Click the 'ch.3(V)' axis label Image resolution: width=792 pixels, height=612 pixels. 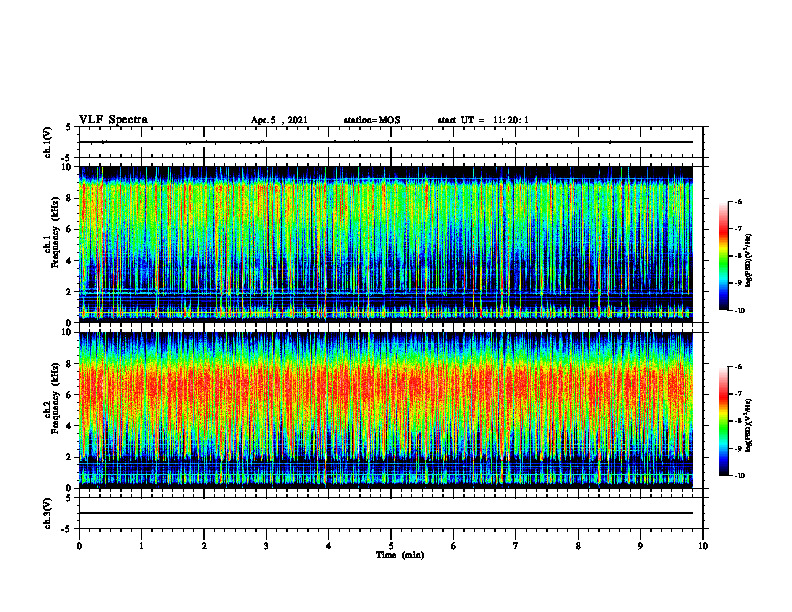(48, 514)
